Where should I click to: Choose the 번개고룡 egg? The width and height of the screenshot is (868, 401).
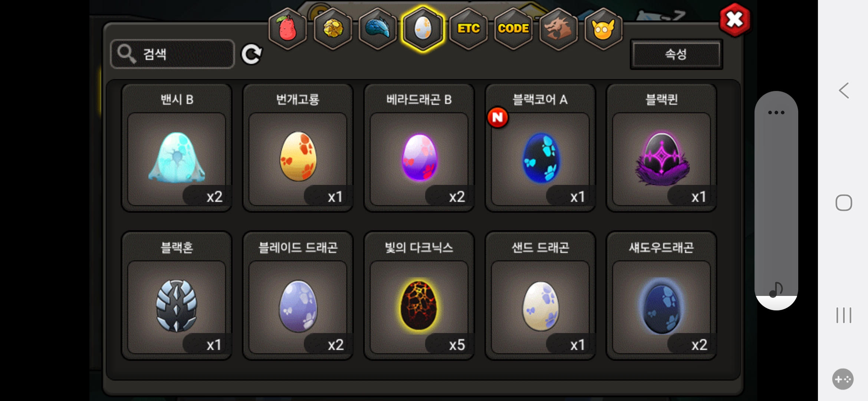click(298, 148)
